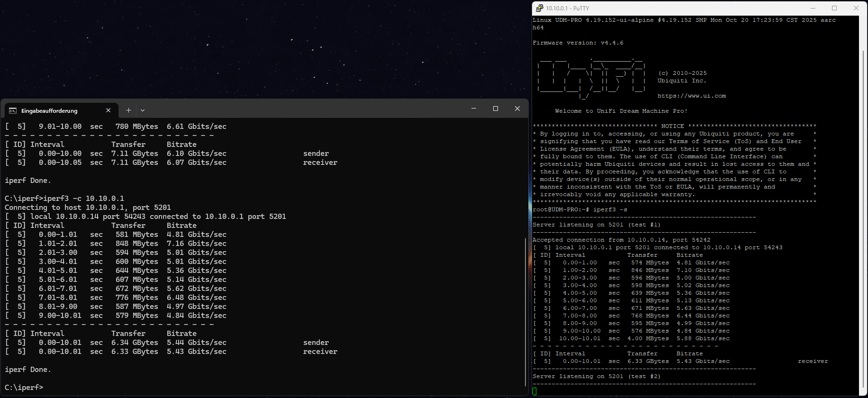Click 'Firmware version: v4.4.6' in PuTTY

pos(578,43)
